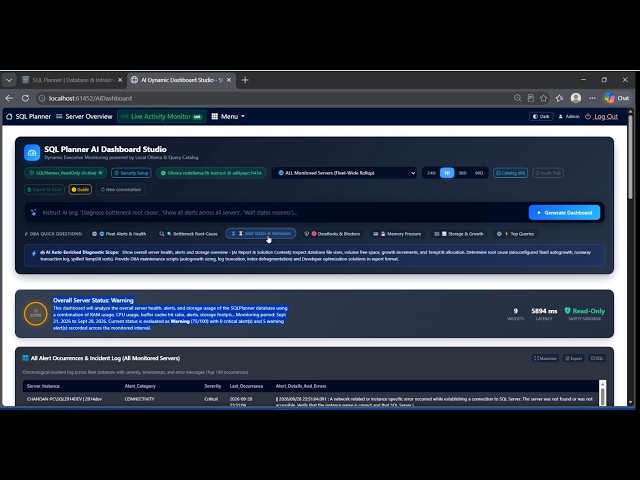Open the Catalog (60) button

pyautogui.click(x=510, y=173)
